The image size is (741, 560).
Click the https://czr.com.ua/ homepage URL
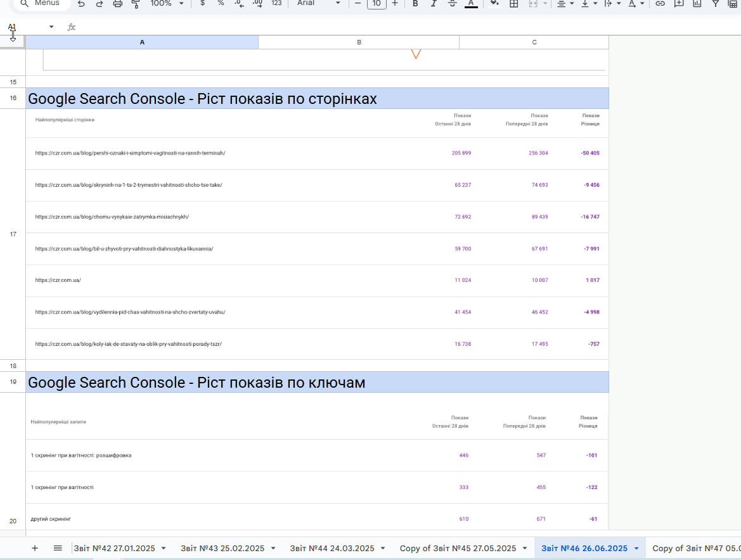58,280
